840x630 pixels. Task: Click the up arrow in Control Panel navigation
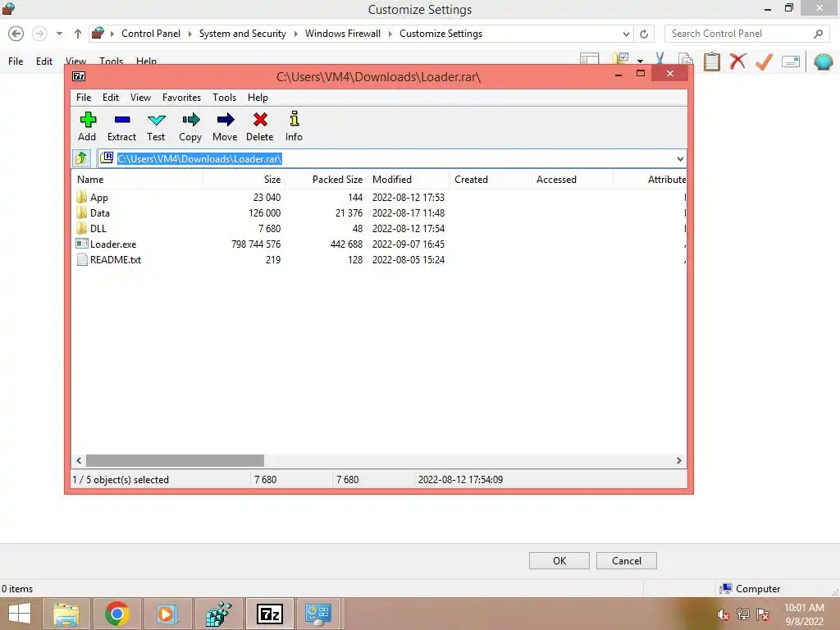point(78,34)
